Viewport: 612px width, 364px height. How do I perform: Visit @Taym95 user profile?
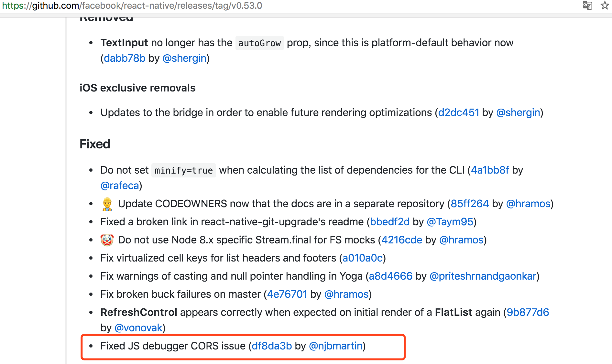450,222
